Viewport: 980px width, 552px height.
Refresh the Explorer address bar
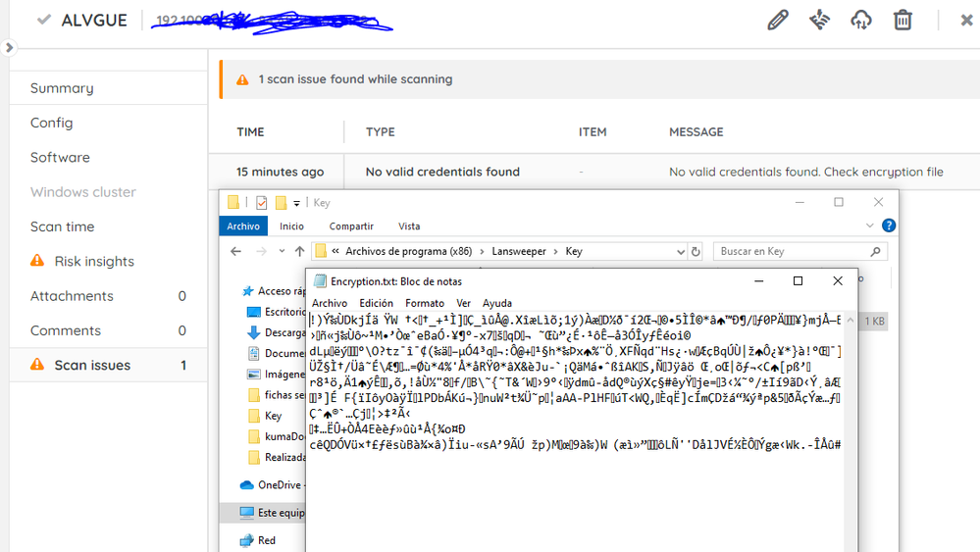pos(696,252)
